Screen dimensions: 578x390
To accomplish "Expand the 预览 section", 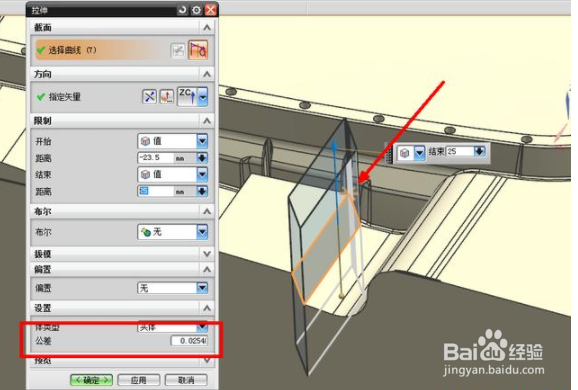I will (x=207, y=360).
